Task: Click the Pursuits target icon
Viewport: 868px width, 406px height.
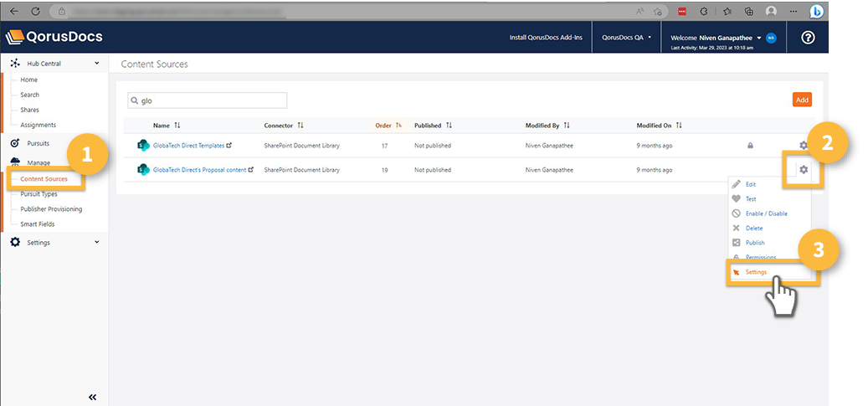Action: pyautogui.click(x=16, y=143)
